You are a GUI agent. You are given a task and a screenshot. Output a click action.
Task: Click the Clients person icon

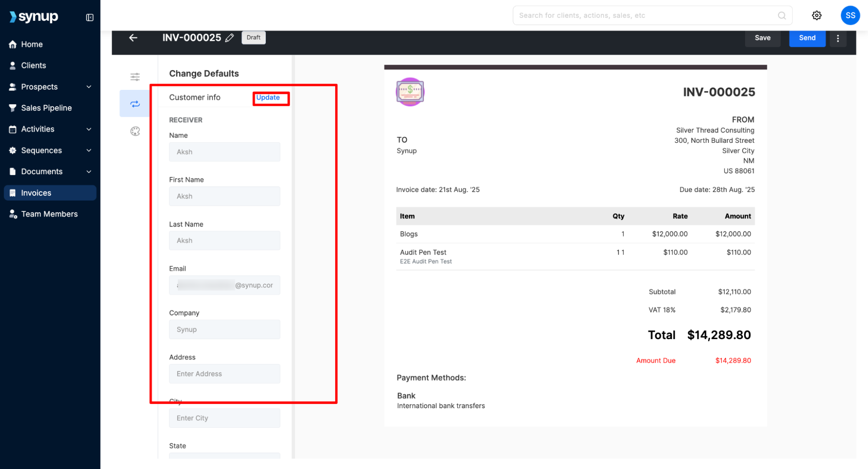[13, 66]
